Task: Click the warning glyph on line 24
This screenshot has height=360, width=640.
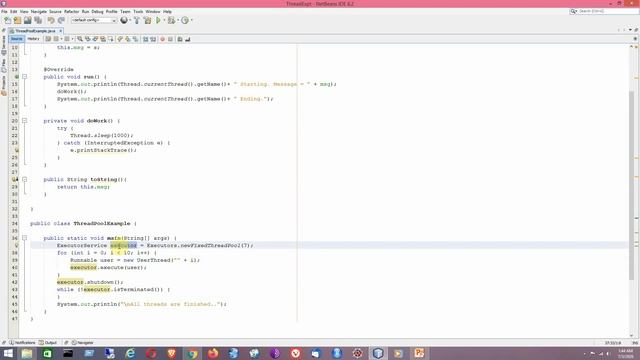Action: [16, 150]
